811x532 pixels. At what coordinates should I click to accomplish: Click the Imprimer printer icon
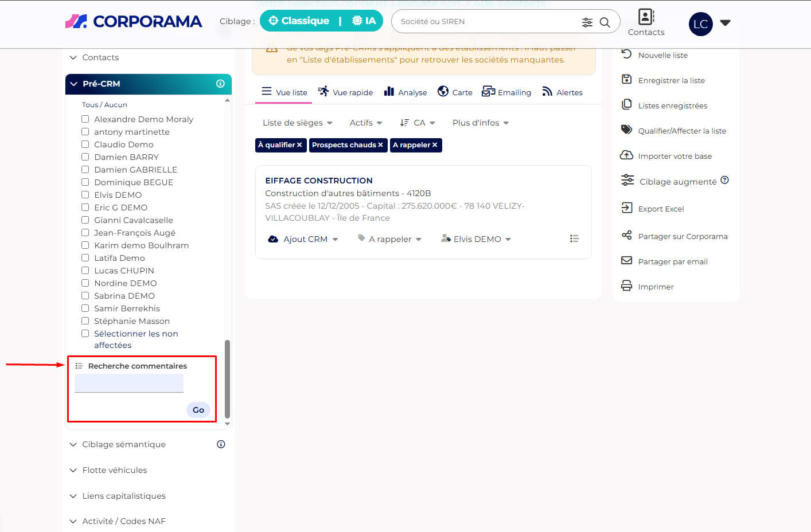coord(627,286)
